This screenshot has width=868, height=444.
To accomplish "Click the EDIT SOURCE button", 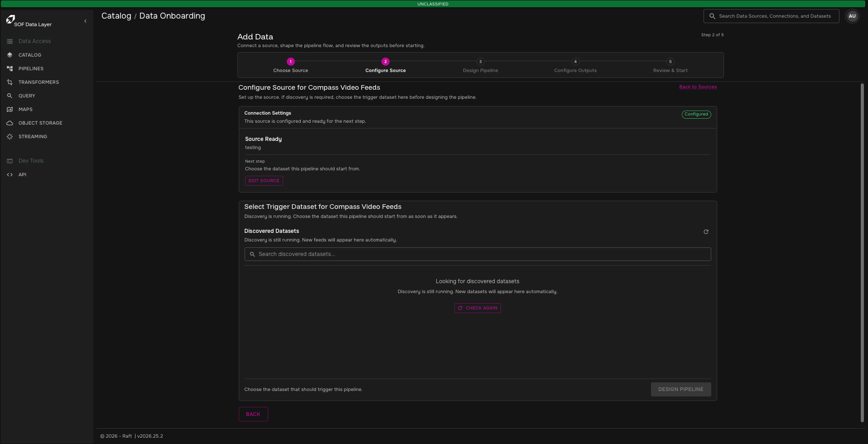I will (264, 181).
